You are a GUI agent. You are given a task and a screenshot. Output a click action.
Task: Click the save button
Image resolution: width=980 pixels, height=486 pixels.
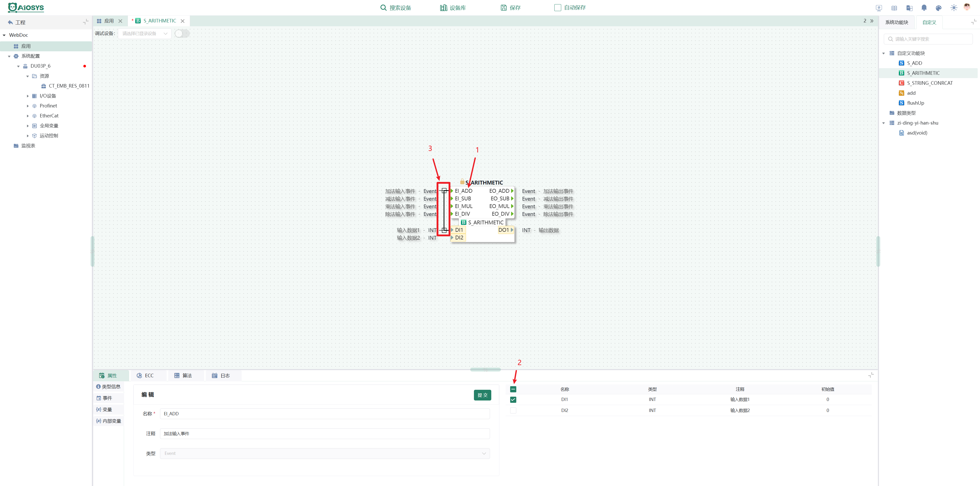click(510, 8)
